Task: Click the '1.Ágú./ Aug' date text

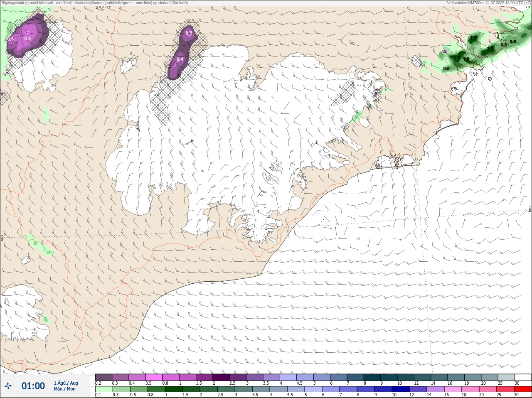Action: coord(66,383)
